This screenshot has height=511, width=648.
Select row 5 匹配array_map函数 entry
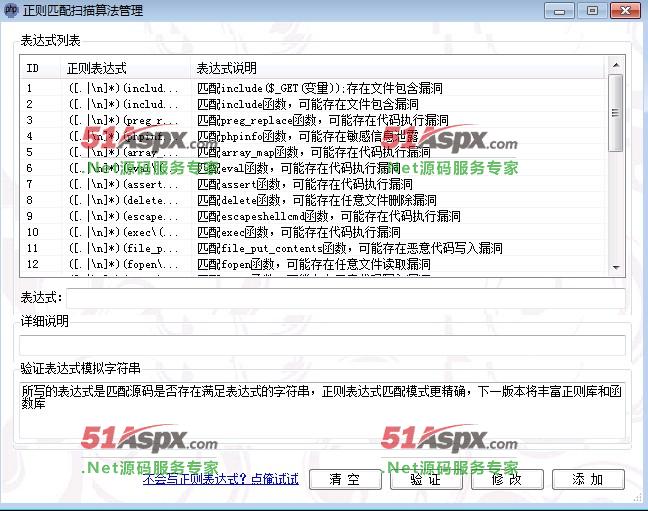tap(313, 152)
